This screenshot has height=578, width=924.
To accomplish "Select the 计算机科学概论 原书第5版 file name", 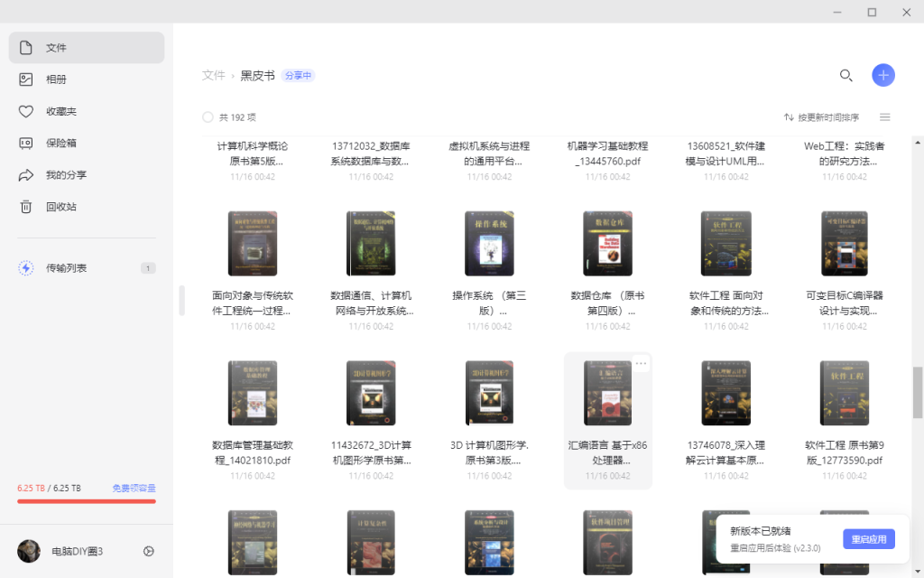I will pyautogui.click(x=253, y=154).
